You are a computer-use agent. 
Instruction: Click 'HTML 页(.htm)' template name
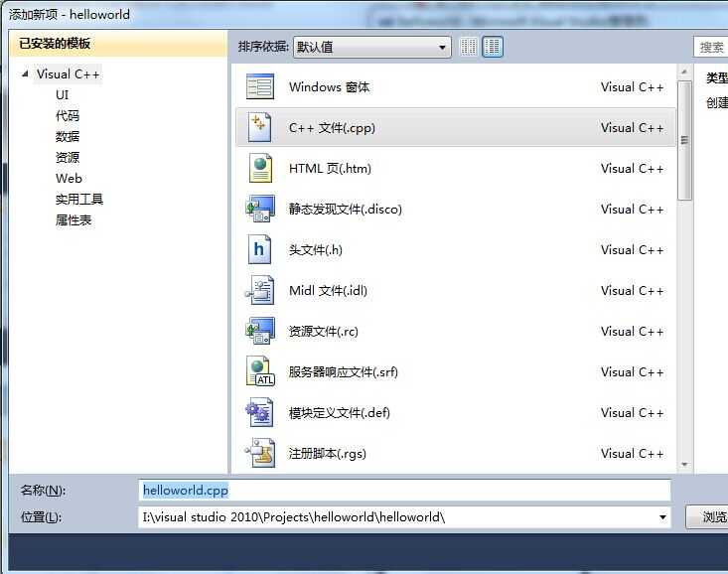click(330, 168)
